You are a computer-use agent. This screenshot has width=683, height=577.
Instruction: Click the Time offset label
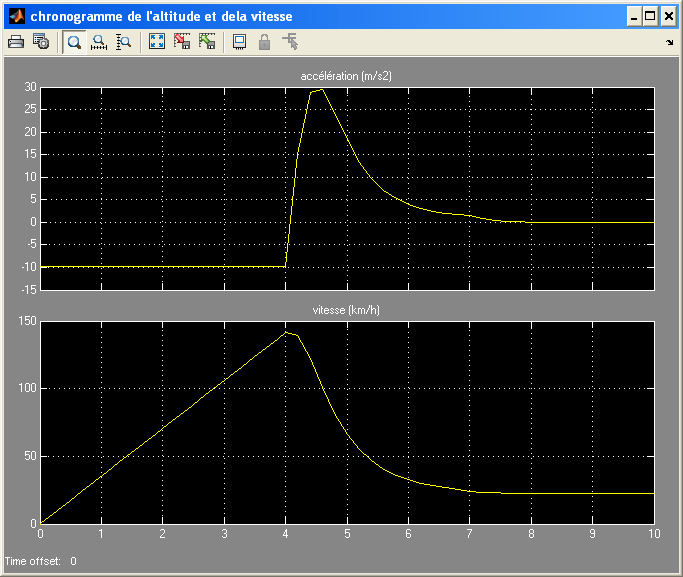pos(33,561)
